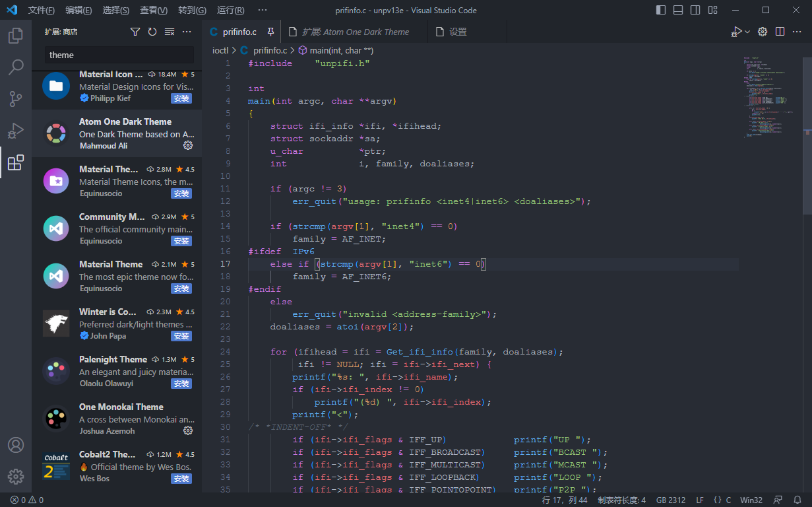
Task: Toggle secondary sidebar layout button
Action: pos(695,11)
